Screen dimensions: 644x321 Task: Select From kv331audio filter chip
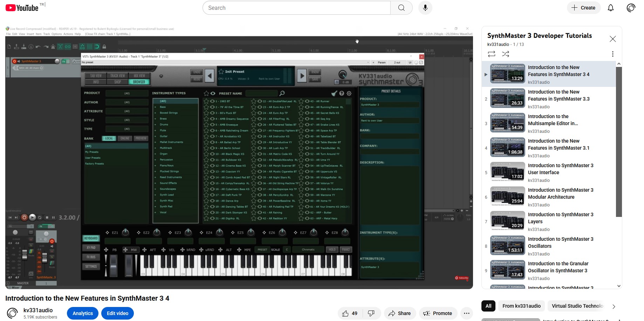pos(521,306)
